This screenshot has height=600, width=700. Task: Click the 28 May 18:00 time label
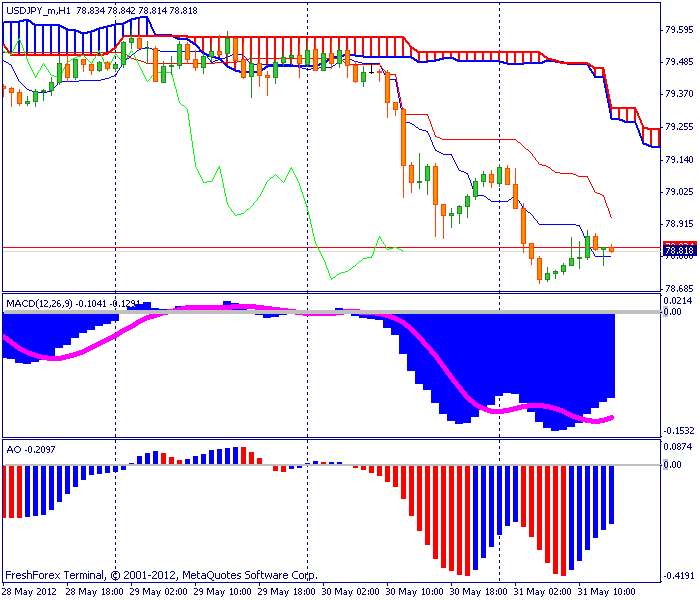tap(95, 592)
